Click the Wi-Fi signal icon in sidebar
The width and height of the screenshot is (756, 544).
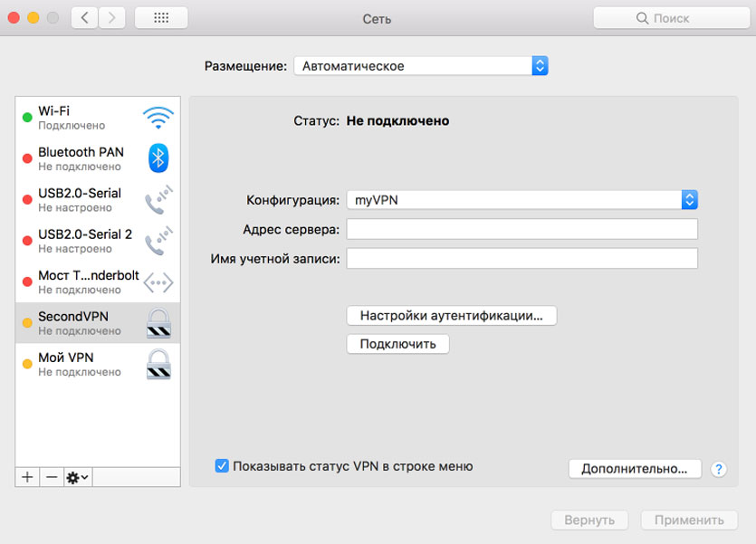coord(158,118)
